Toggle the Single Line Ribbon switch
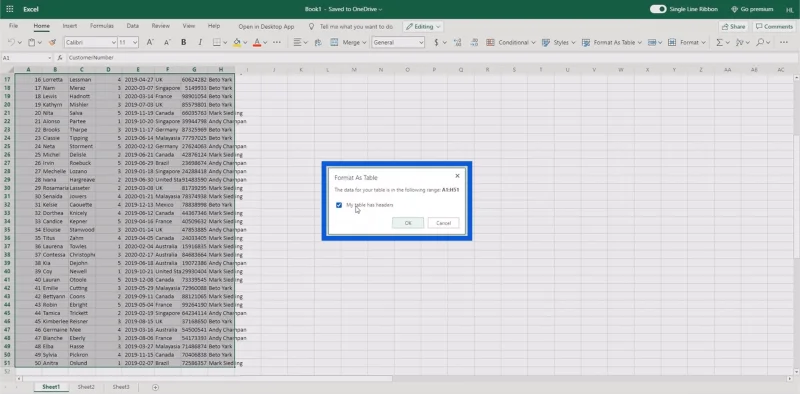 [658, 9]
